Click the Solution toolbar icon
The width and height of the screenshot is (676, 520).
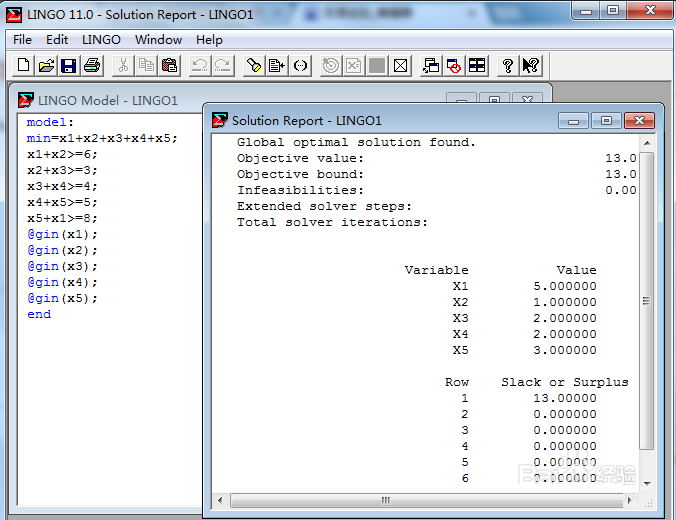[x=354, y=66]
